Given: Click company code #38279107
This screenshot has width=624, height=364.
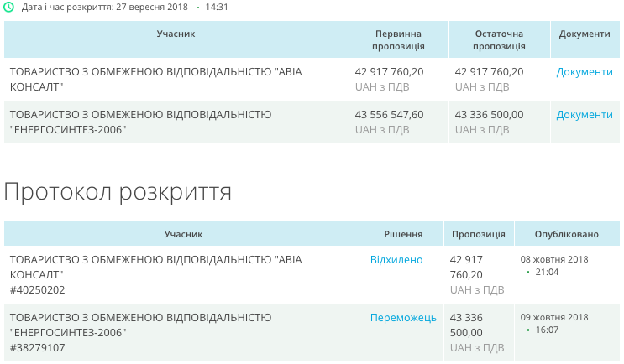Looking at the screenshot, I should coord(37,348).
